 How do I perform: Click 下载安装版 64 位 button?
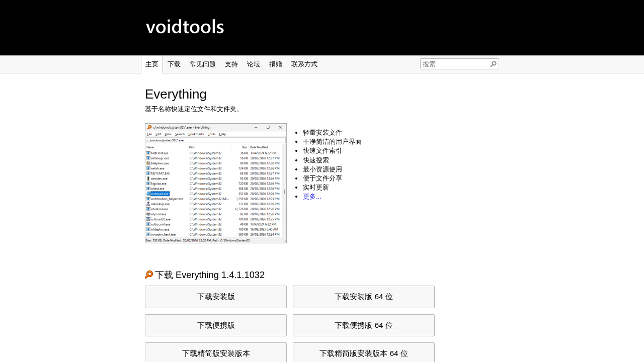point(364,297)
